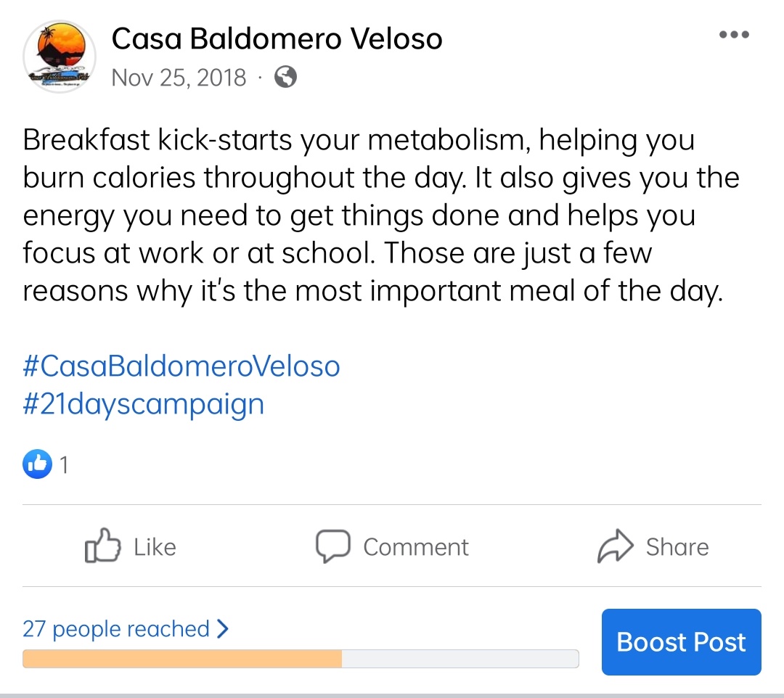Click the blue like reaction badge
This screenshot has height=698, width=784.
point(37,464)
